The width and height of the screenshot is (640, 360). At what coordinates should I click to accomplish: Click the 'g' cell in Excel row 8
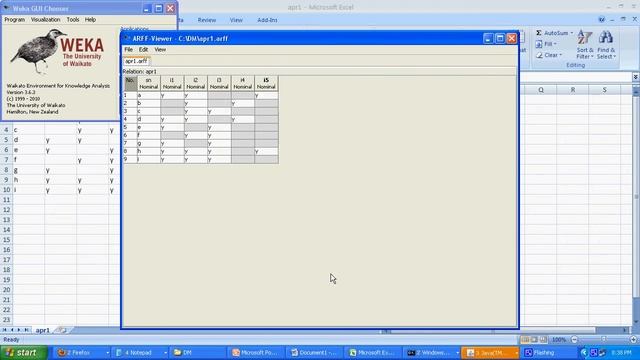click(29, 170)
